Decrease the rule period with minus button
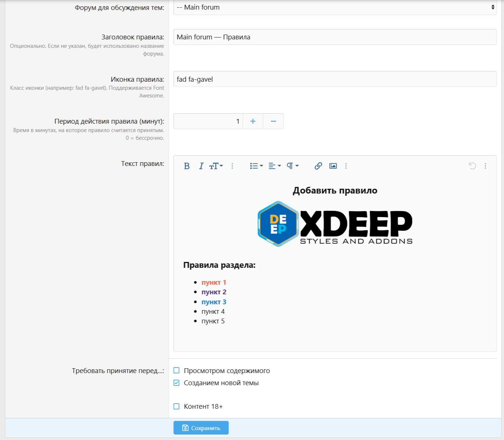Image resolution: width=504 pixels, height=440 pixels. (x=273, y=121)
